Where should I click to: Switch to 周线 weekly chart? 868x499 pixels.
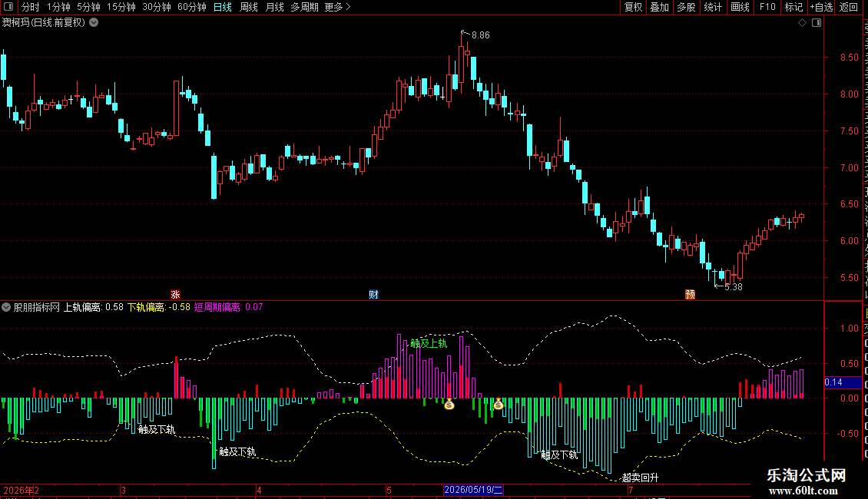[249, 7]
